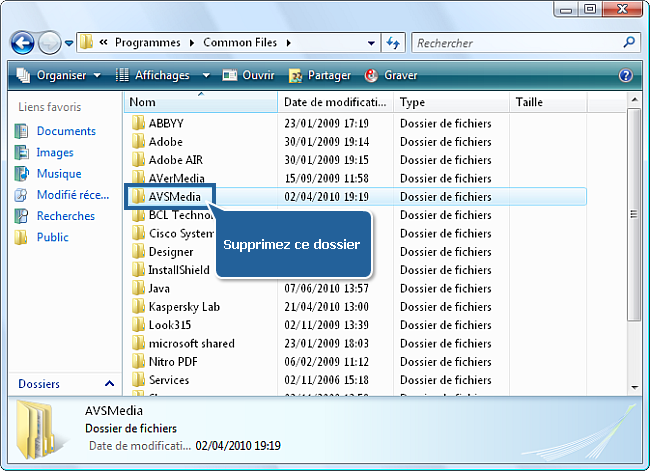This screenshot has height=471, width=650.
Task: Click the Partager toolbar button
Action: coord(320,75)
